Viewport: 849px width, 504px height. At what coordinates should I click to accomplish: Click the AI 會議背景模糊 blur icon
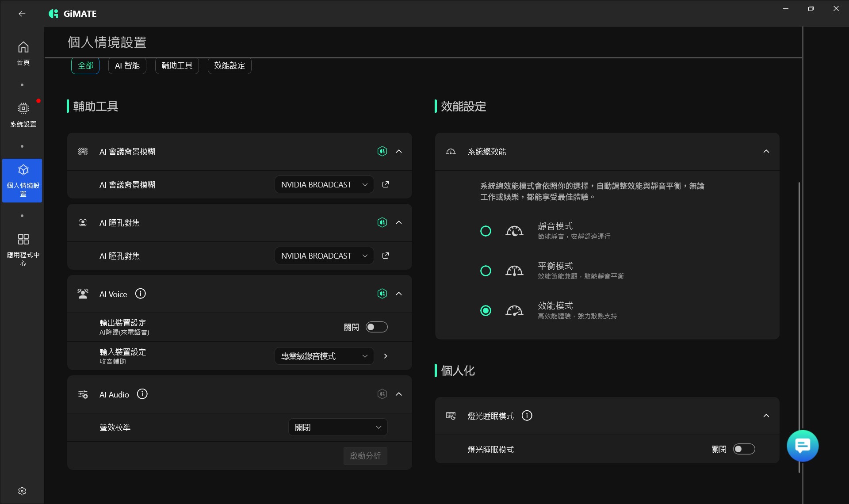83,152
